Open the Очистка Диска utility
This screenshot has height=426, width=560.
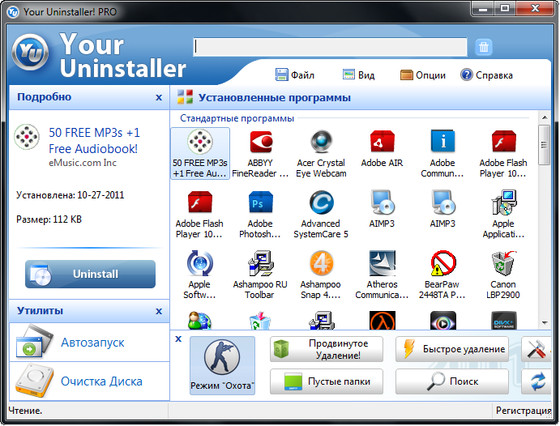(x=89, y=381)
